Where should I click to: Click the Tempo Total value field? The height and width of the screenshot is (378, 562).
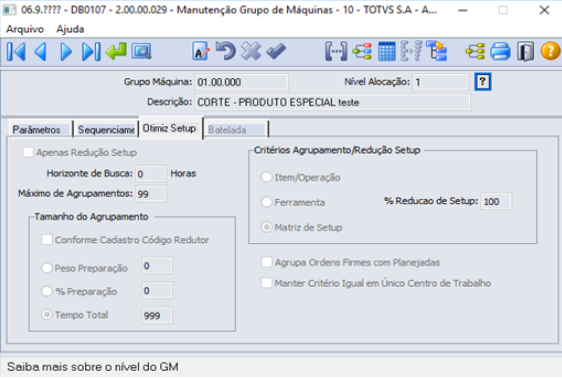tap(157, 315)
